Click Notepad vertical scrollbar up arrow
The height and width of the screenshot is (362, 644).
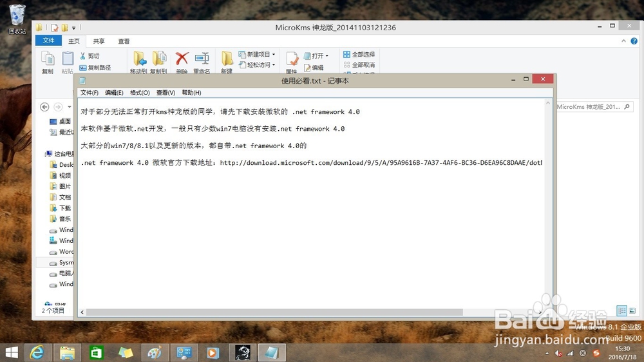pos(548,103)
